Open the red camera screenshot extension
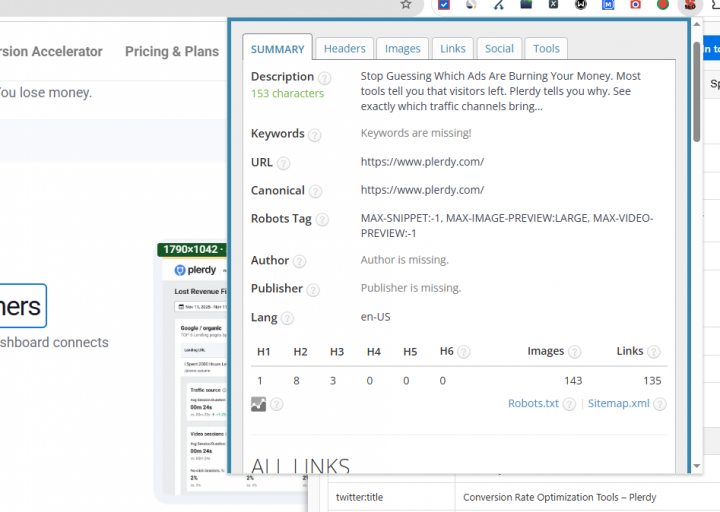Screen dimensions: 720x512 pos(636,5)
